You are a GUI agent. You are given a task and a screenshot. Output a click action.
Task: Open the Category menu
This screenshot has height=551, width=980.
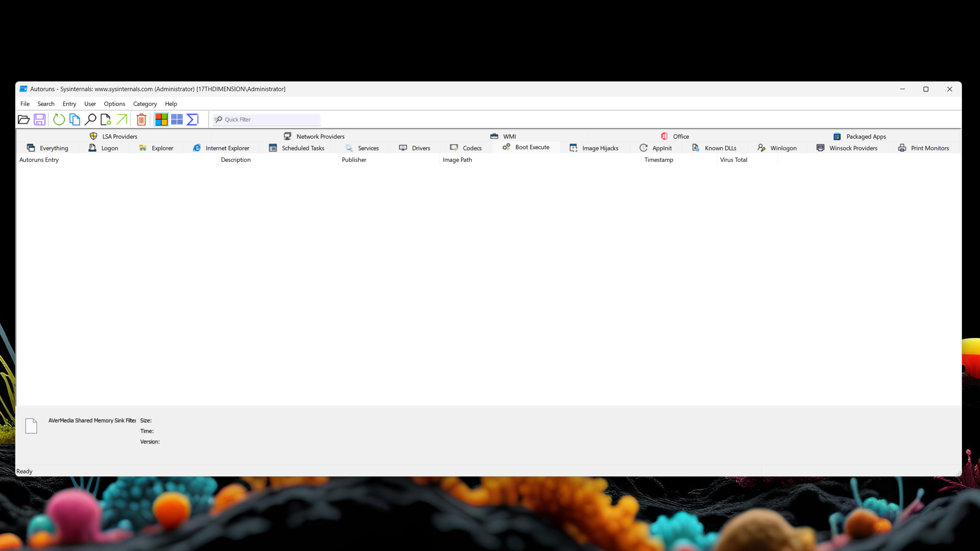coord(145,104)
